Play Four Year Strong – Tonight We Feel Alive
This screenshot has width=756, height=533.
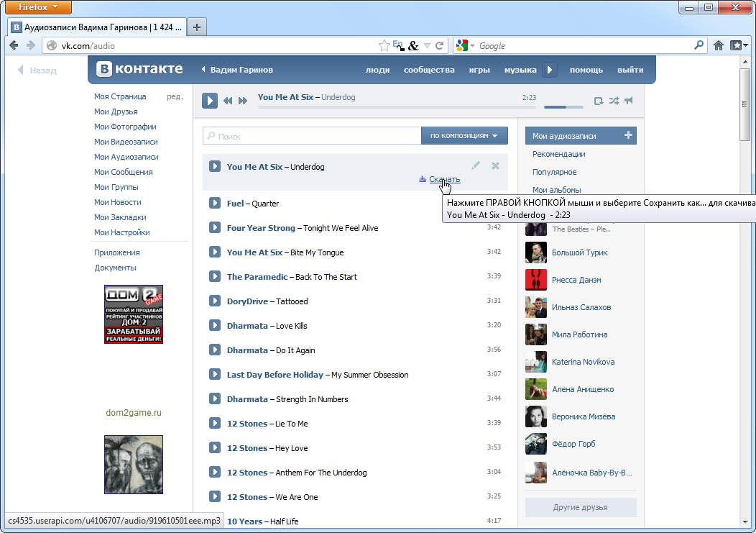click(215, 227)
